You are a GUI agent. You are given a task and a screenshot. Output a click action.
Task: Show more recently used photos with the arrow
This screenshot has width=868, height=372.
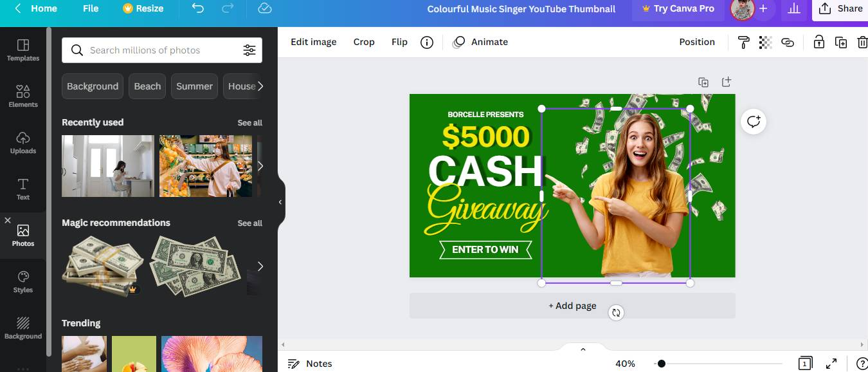tap(260, 166)
